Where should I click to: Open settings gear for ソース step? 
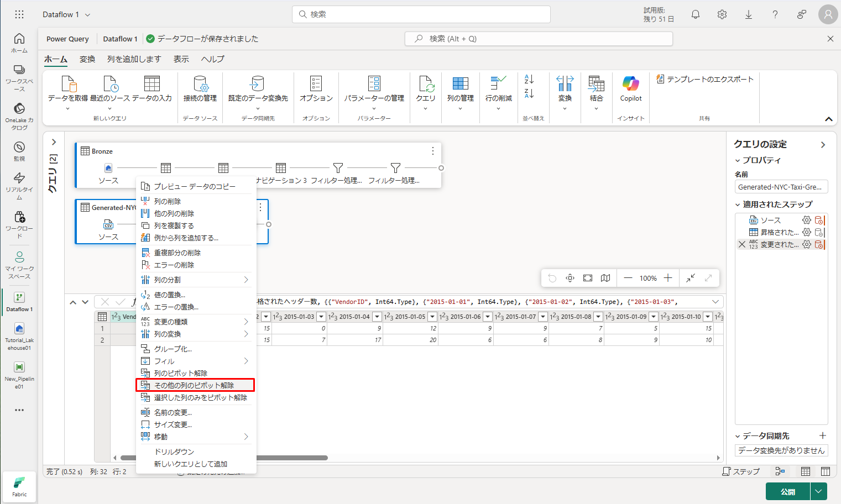click(x=807, y=220)
